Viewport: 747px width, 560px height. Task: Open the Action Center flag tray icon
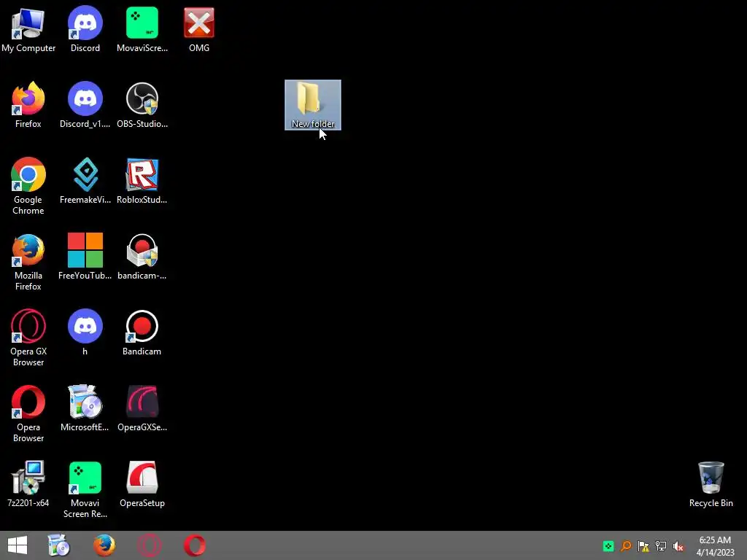click(x=643, y=546)
